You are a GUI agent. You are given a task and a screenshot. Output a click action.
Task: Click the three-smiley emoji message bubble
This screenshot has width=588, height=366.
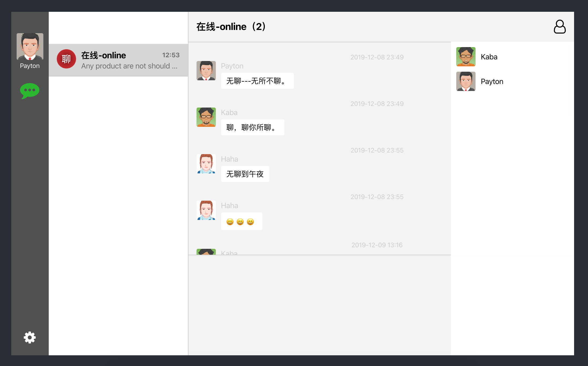click(241, 221)
